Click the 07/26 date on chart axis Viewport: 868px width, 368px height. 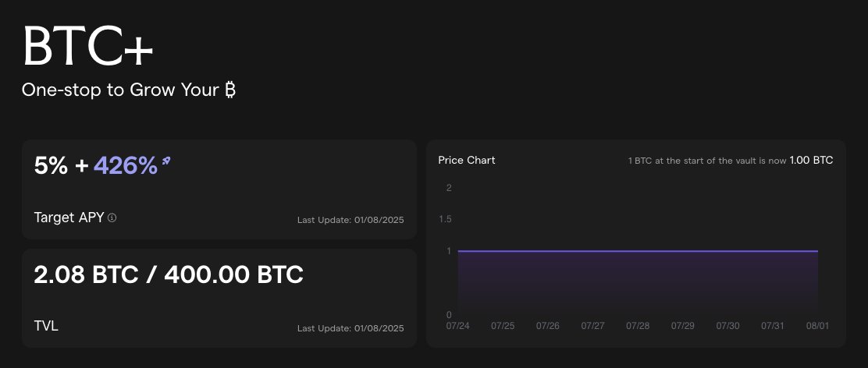[547, 326]
